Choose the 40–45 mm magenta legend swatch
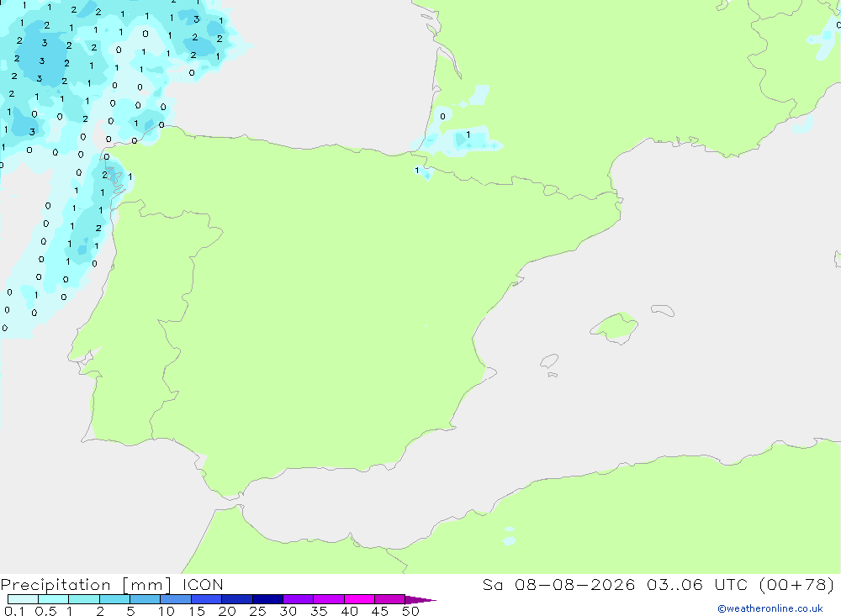This screenshot has width=841, height=616. [x=359, y=599]
